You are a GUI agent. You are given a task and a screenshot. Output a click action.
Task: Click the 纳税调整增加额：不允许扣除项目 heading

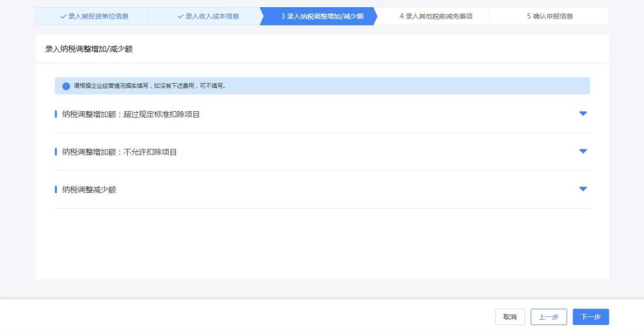click(119, 152)
